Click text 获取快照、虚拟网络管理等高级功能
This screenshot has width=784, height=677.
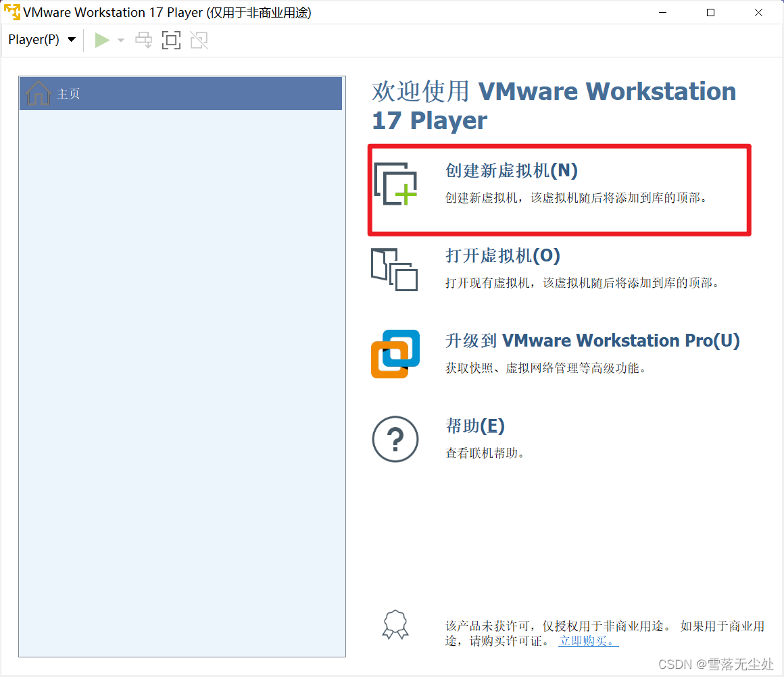[545, 368]
